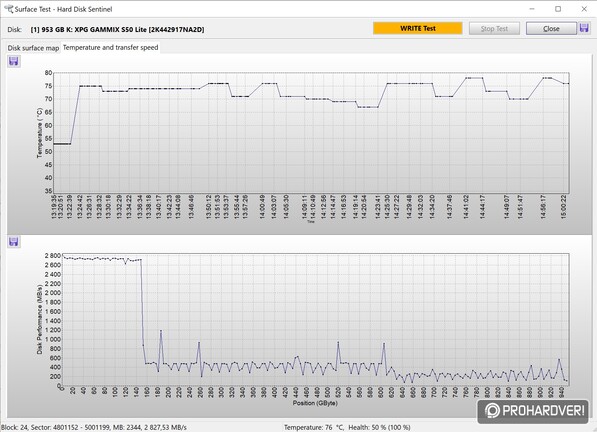Click the 80 value on the temperature axis

click(48, 73)
